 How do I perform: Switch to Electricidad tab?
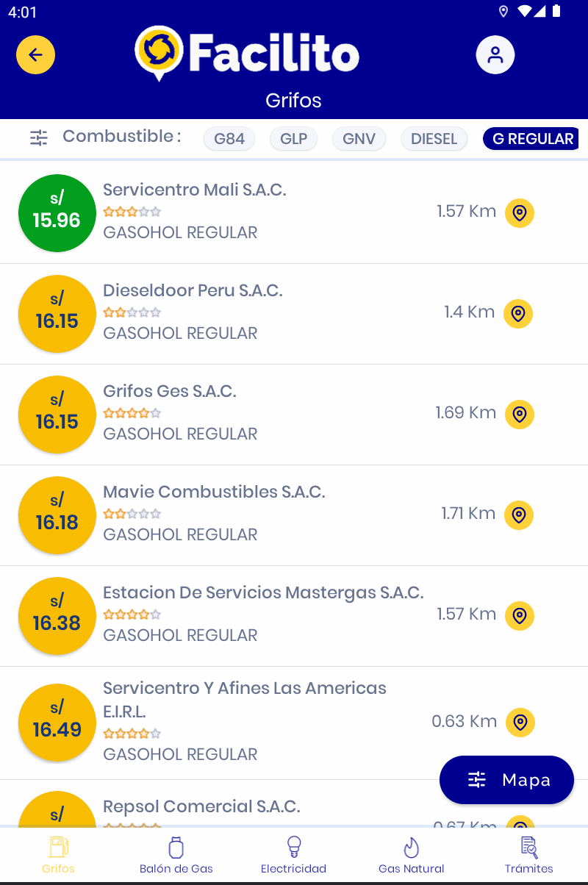point(294,855)
